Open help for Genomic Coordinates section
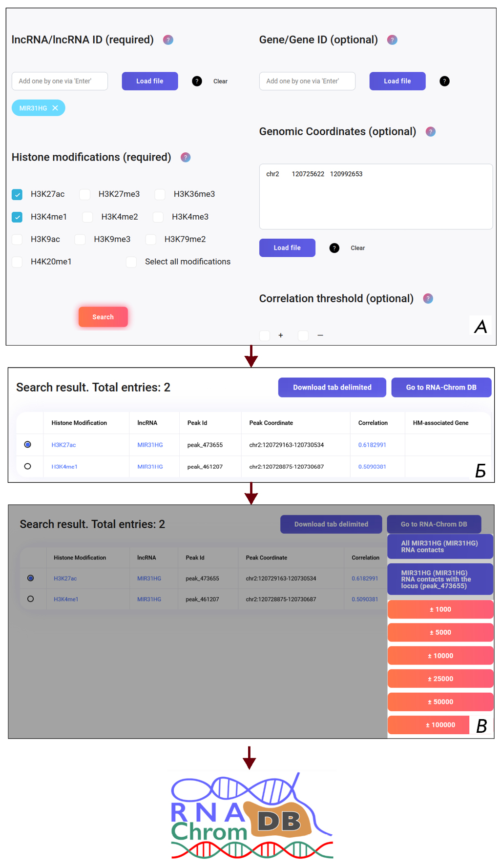501x868 pixels. [x=430, y=132]
